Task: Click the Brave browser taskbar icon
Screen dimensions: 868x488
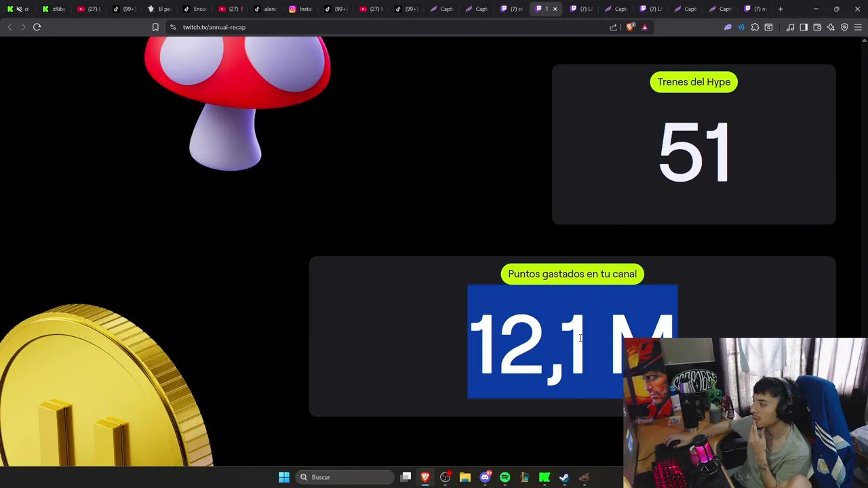Action: click(425, 477)
